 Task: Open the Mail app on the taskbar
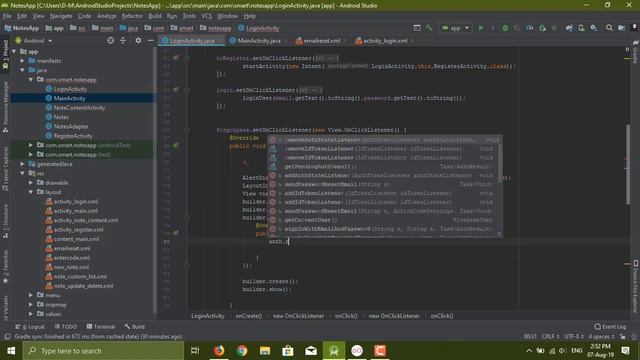(x=311, y=351)
